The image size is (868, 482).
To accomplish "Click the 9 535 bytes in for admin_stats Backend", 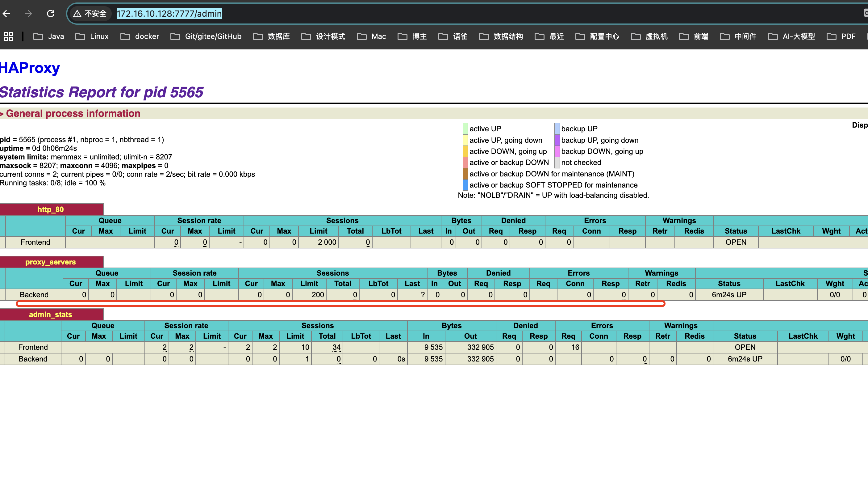I will [434, 359].
